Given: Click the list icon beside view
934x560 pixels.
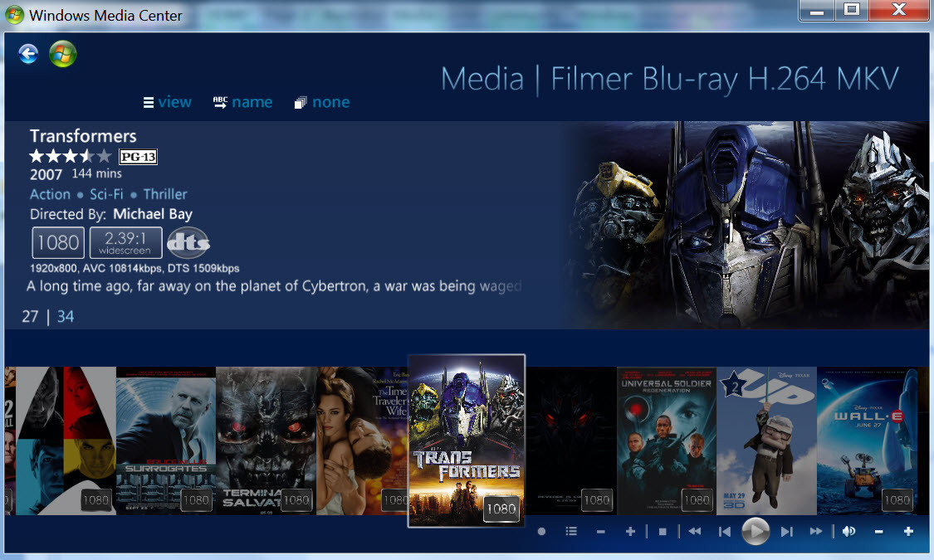Looking at the screenshot, I should tap(149, 103).
